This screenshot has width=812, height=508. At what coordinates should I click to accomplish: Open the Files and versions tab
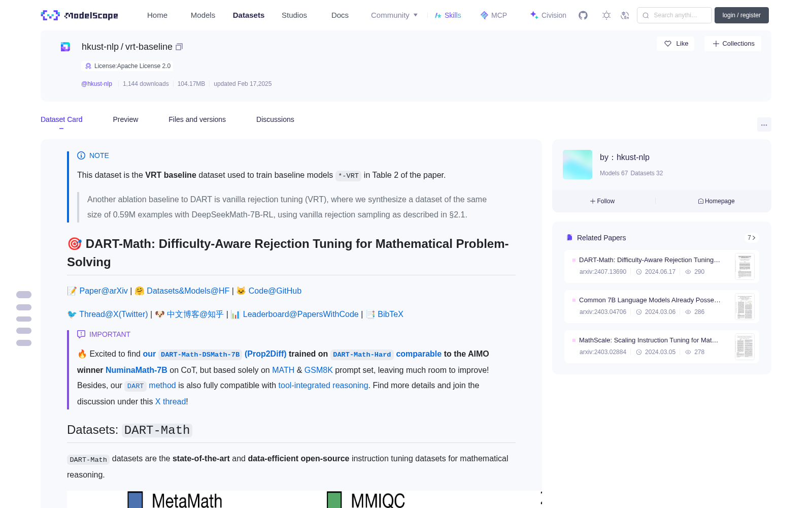pos(197,119)
